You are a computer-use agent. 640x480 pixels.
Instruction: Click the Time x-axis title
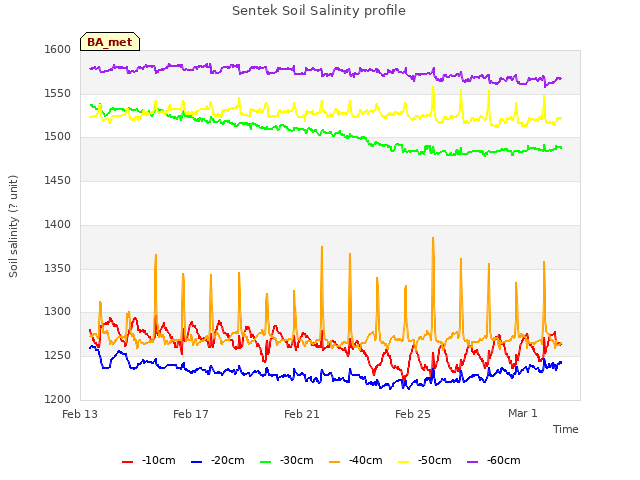click(x=565, y=429)
